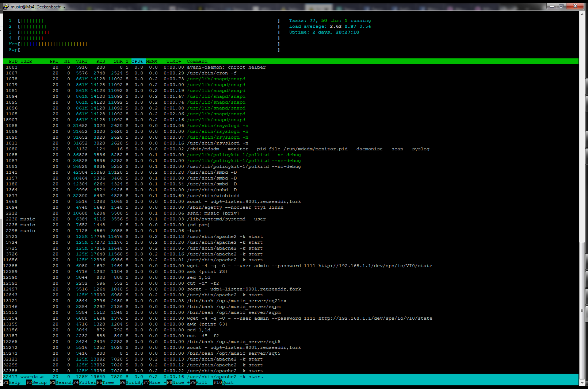Screen dimensions: 588x389
Task: Select the /usr/sbin/winbindd process row
Action: point(213,196)
